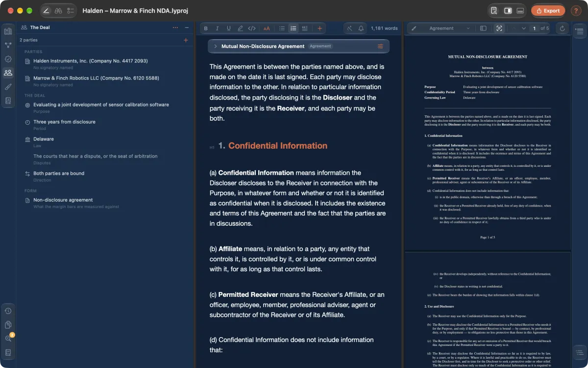588x368 pixels.
Task: Add a new party with plus
Action: tap(186, 40)
